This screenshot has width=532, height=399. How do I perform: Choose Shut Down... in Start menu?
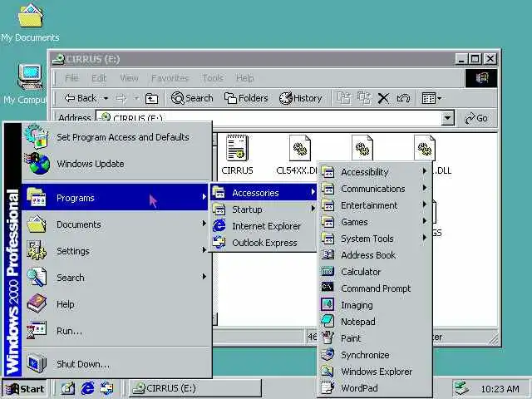[115, 364]
